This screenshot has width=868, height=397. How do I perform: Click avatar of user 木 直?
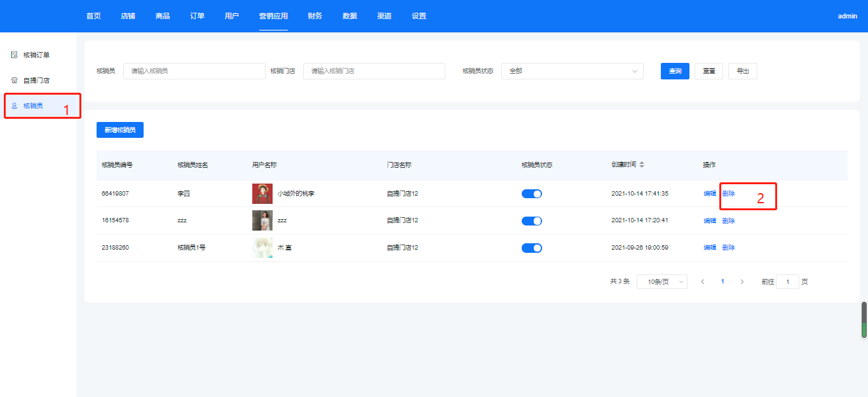pos(262,248)
